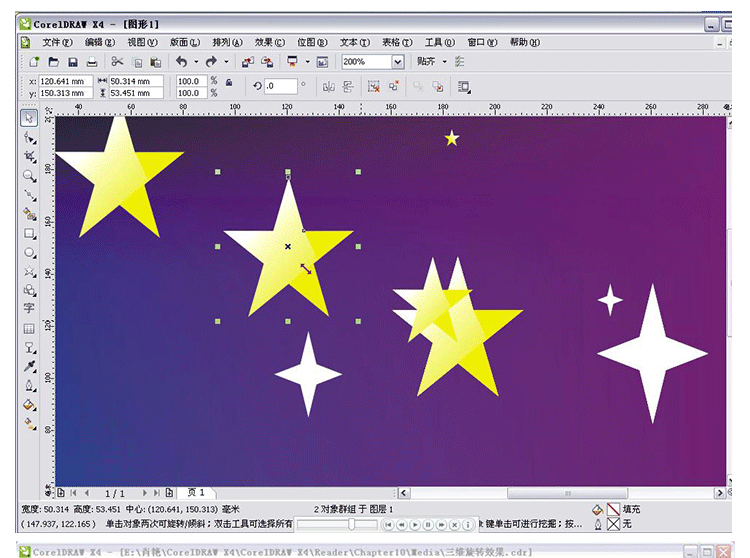Redo the last undone action

pos(211,62)
